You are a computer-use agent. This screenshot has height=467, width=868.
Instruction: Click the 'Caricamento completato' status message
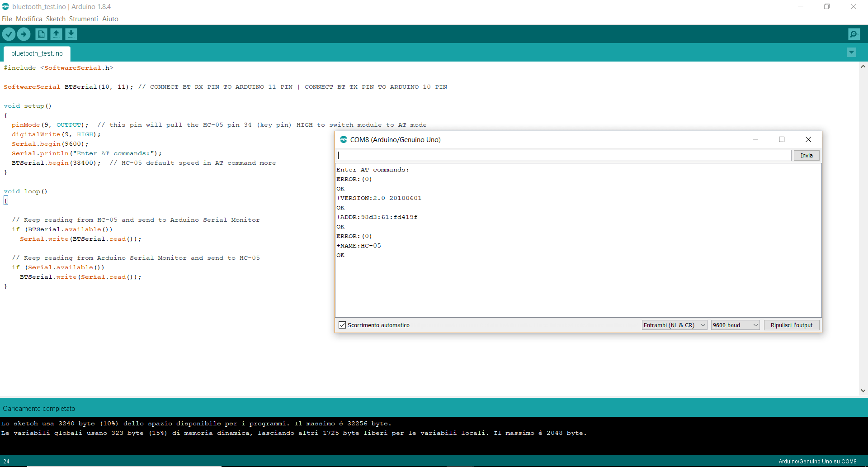(39, 409)
